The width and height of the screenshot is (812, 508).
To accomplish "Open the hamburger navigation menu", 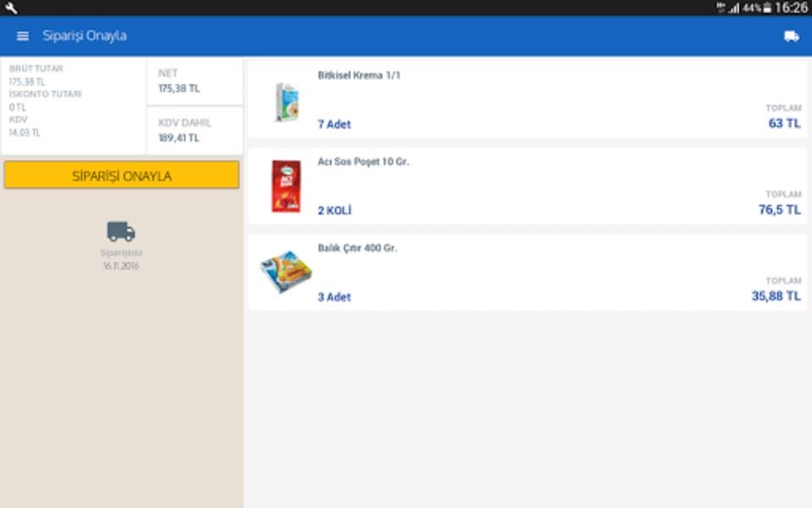I will 22,36.
